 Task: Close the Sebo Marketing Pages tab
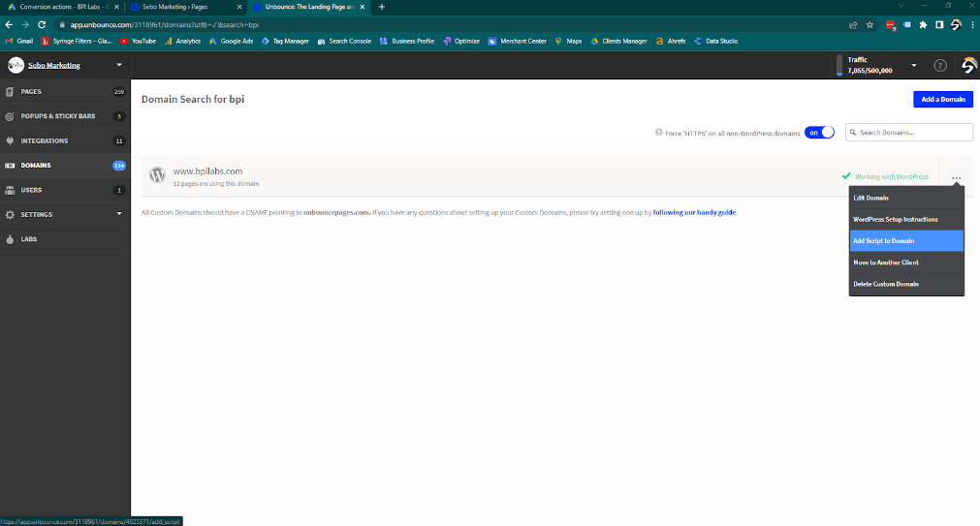pos(238,7)
